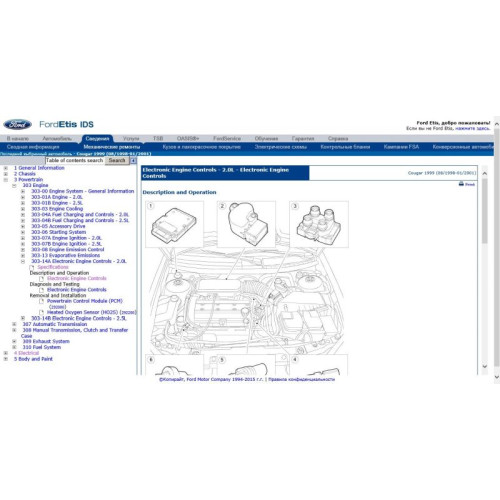
Task: Expand the 2 Chassis node
Action: pos(6,174)
